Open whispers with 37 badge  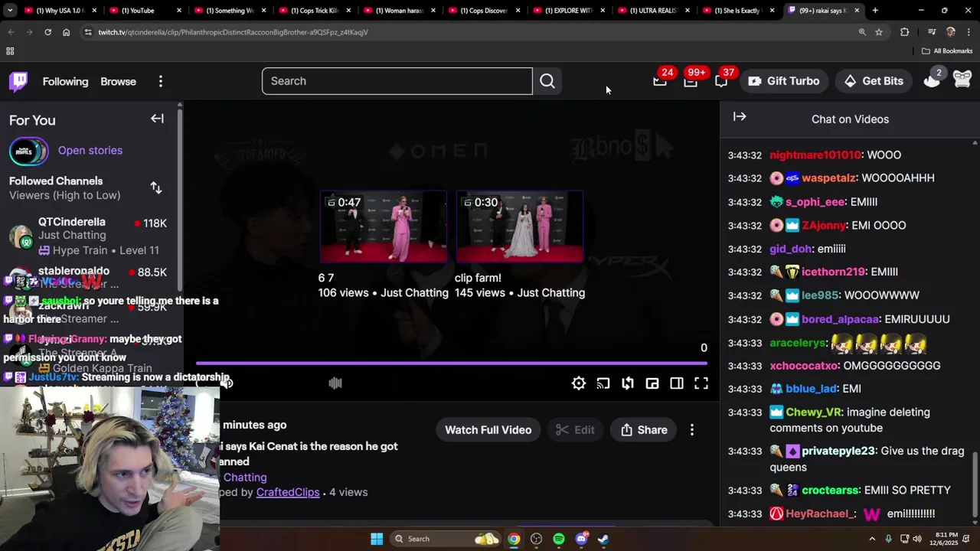[x=721, y=81]
